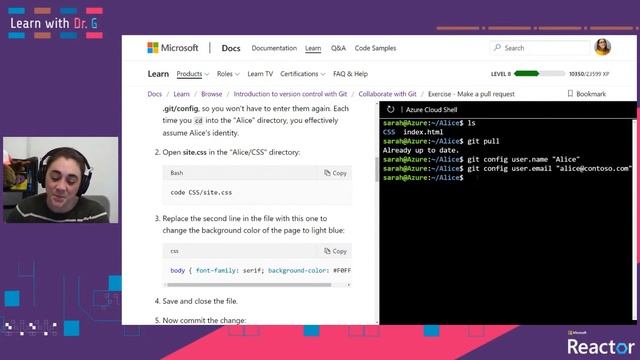Click the article pane vertical scrollbar
Image resolution: width=640 pixels, height=360 pixels.
tap(377, 169)
